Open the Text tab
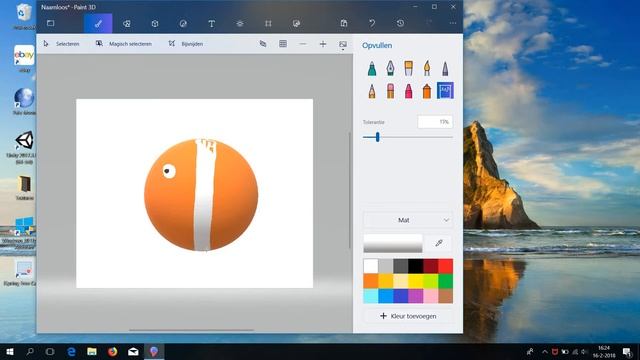This screenshot has width=640, height=360. coord(211,24)
